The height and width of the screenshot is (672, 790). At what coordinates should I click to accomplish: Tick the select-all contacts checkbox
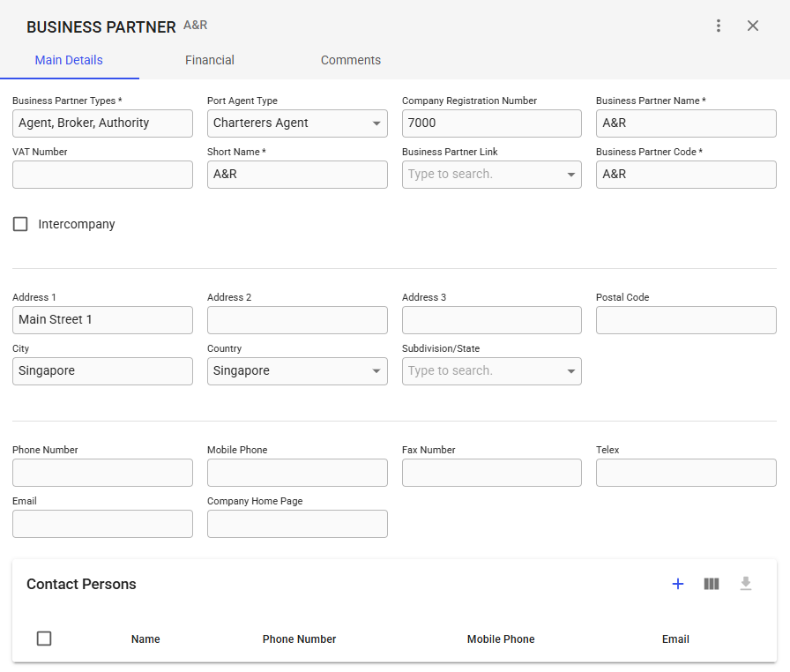coord(44,638)
